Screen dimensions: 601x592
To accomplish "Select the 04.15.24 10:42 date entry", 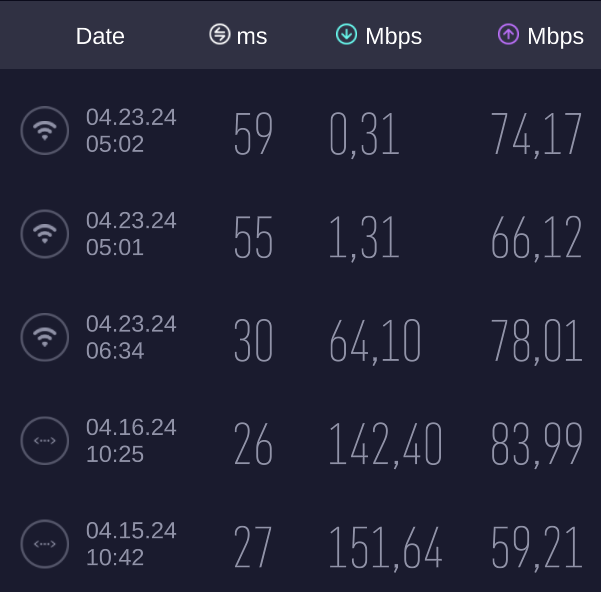I will 131,544.
